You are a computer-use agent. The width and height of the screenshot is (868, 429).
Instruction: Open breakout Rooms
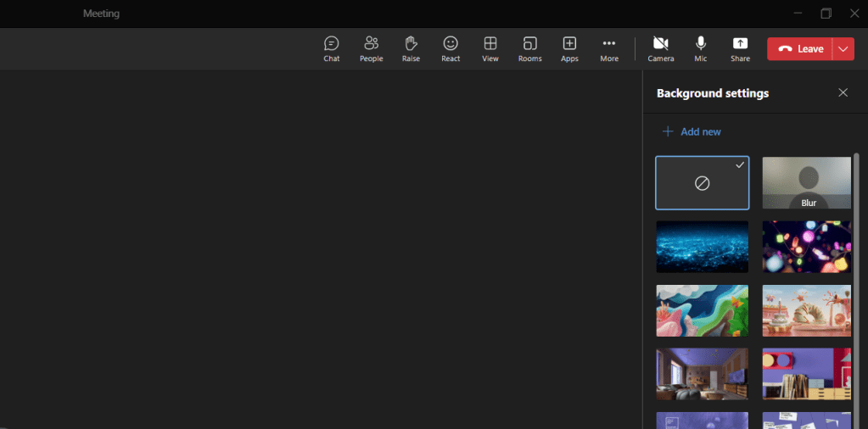[529, 48]
